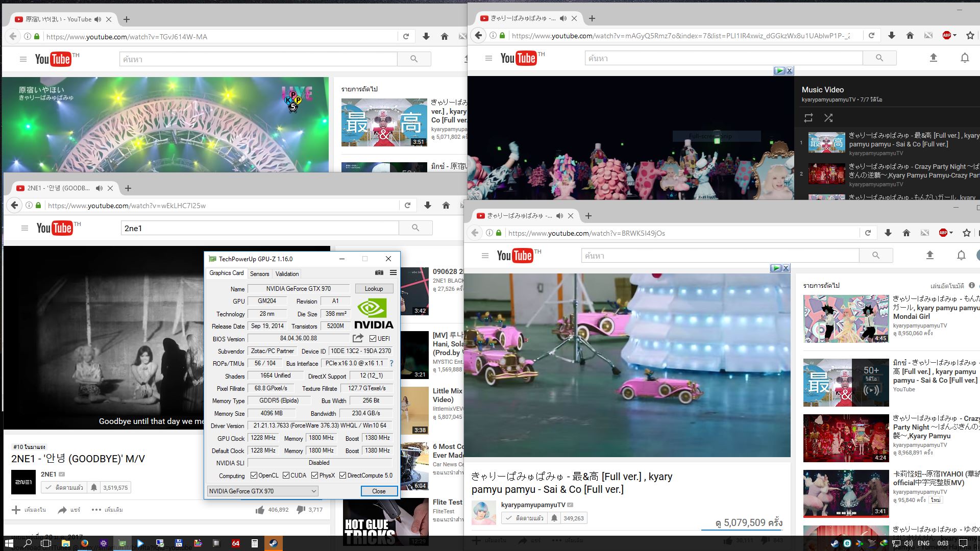Click the shuffle playlist icon

(828, 118)
